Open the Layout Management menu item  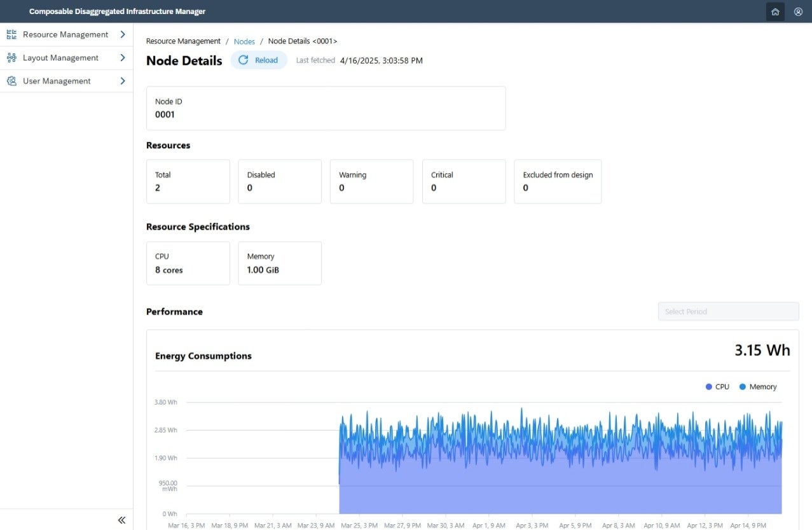[x=60, y=58]
